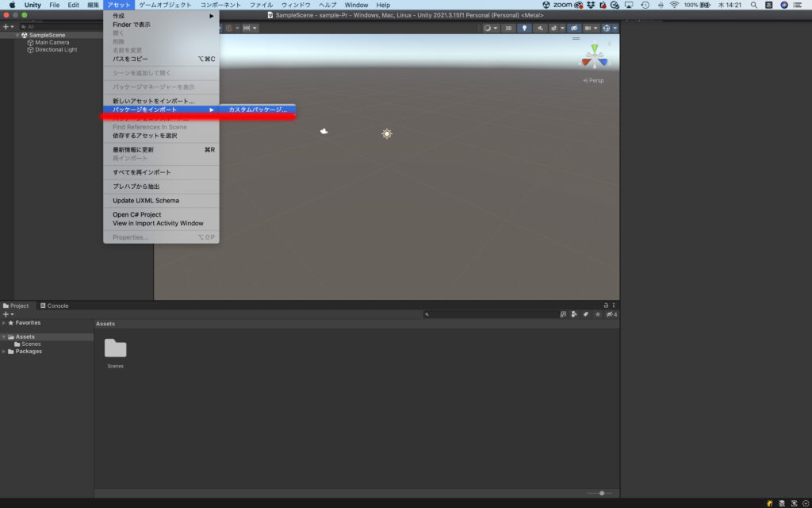Select Main Camera in the Hierarchy
812x508 pixels.
click(x=52, y=43)
